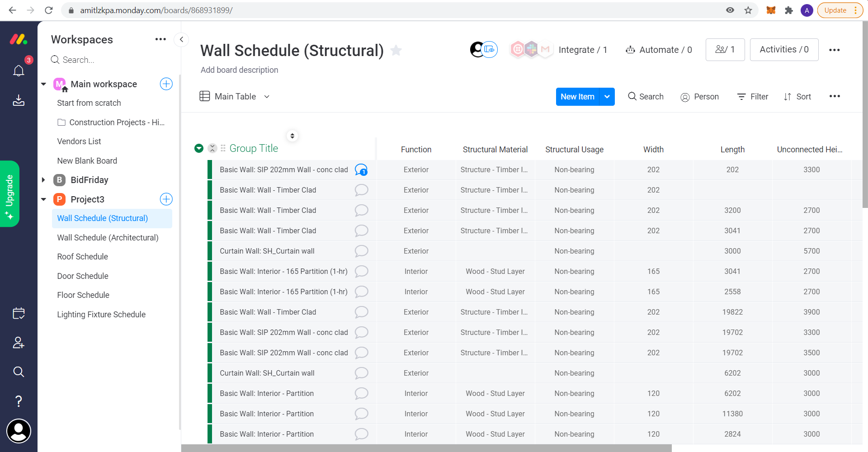
Task: Open the Main Table view dropdown
Action: [267, 97]
